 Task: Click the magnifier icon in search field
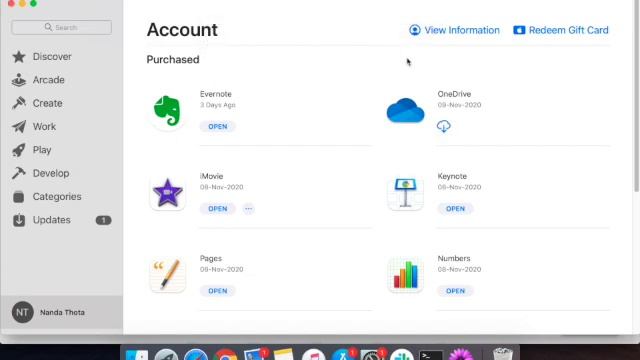pos(49,27)
